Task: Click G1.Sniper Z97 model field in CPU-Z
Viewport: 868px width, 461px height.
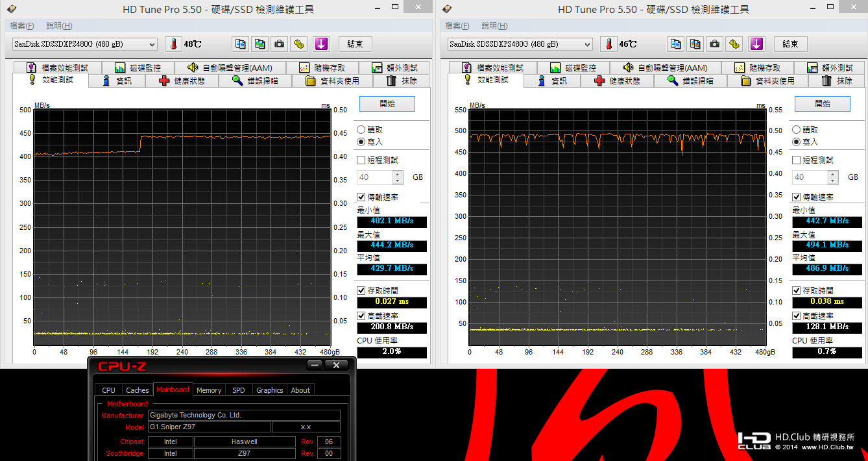Action: pyautogui.click(x=209, y=427)
